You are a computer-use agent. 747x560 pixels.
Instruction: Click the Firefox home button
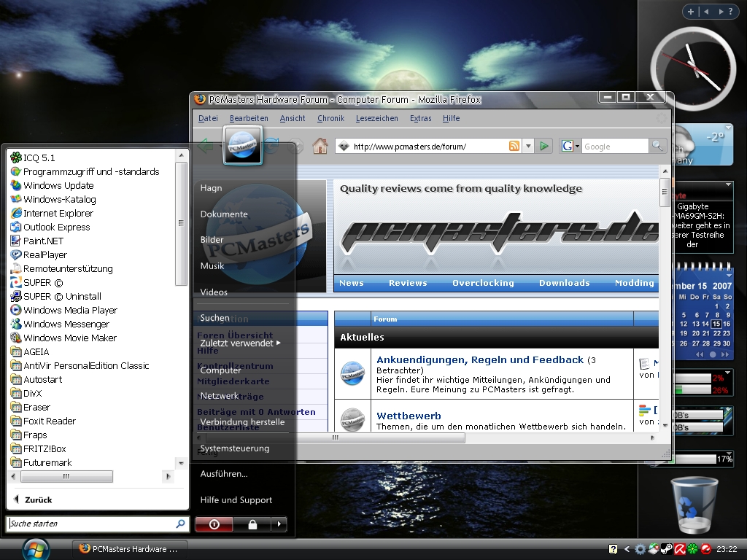tap(320, 146)
